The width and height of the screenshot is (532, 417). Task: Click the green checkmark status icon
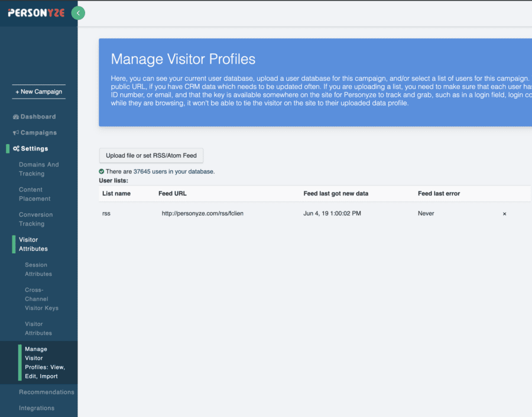102,171
